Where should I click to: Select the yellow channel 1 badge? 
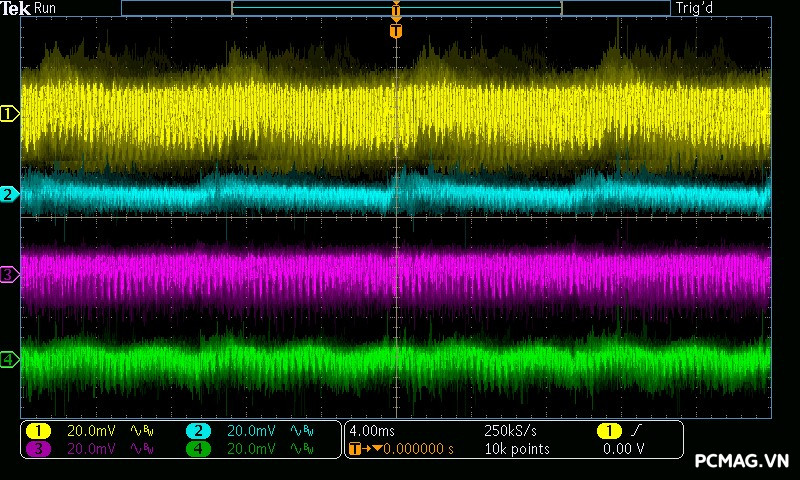(x=38, y=430)
